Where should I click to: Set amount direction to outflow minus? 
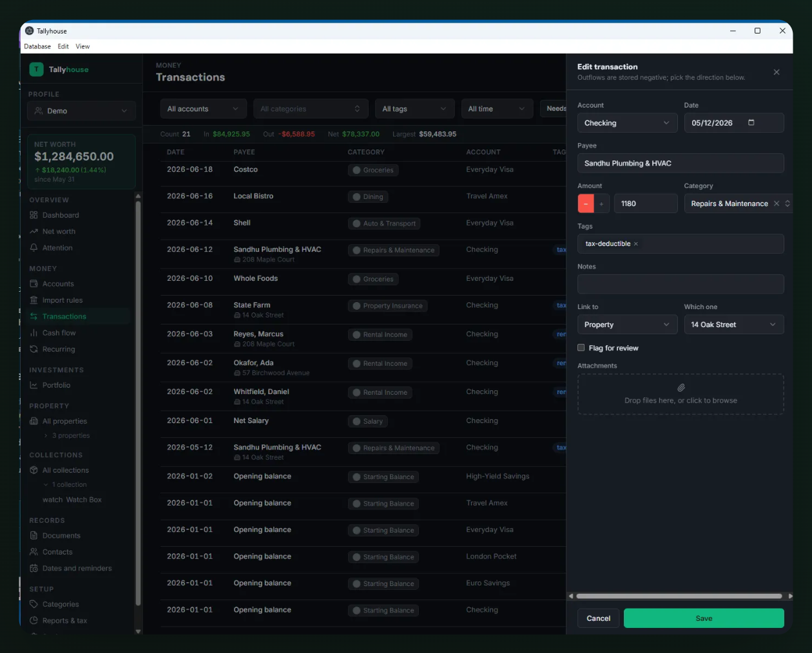pos(586,203)
